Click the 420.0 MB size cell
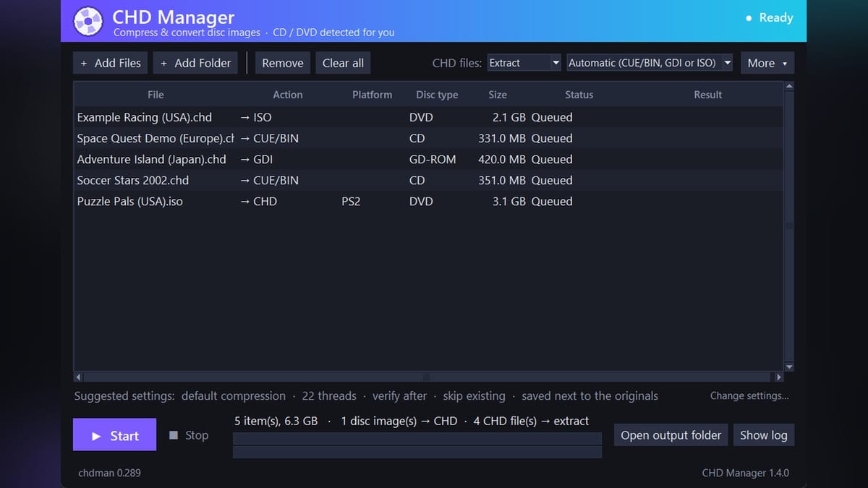 (502, 159)
